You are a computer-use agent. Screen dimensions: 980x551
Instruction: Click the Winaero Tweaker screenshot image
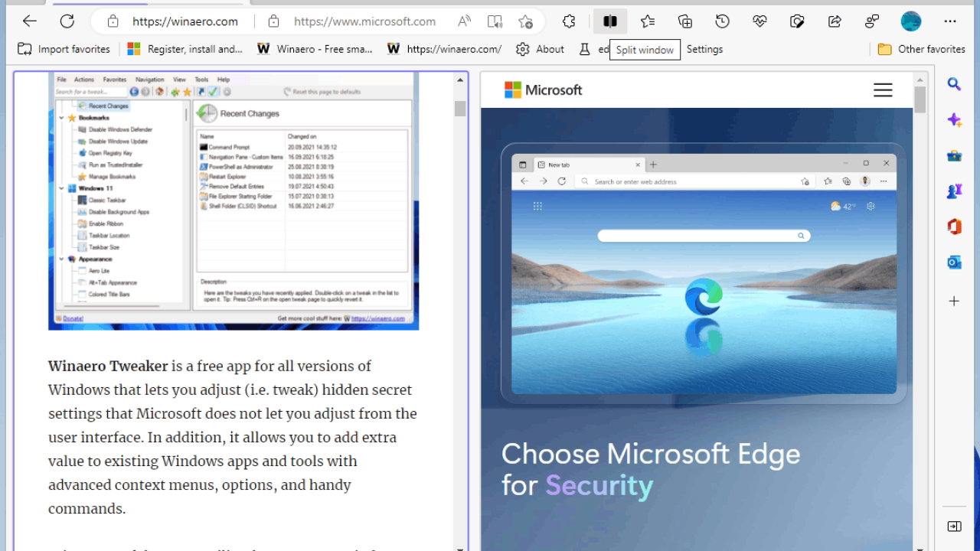tap(234, 201)
